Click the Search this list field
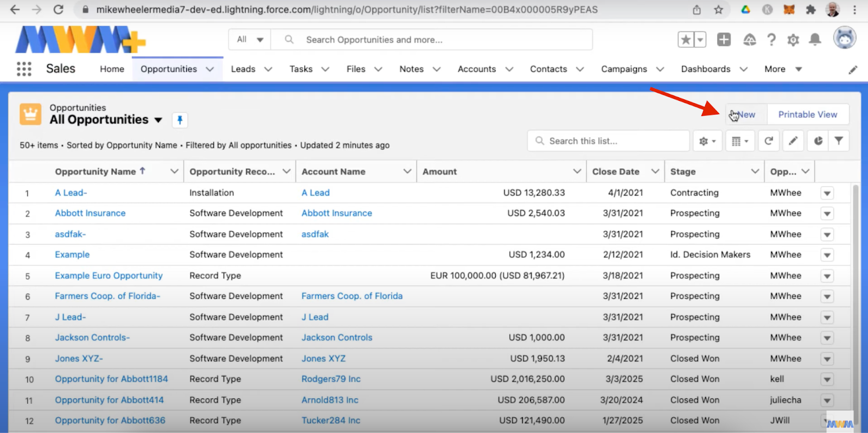The height and width of the screenshot is (433, 868). [x=608, y=141]
